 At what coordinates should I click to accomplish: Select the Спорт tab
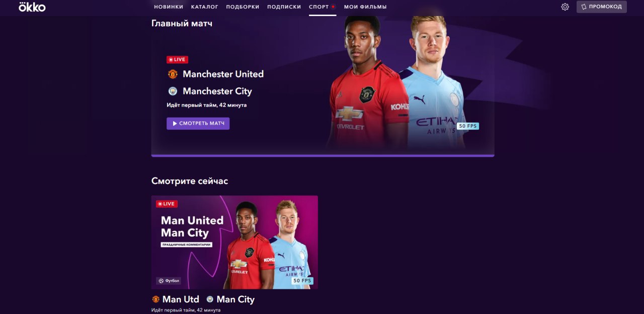point(323,7)
